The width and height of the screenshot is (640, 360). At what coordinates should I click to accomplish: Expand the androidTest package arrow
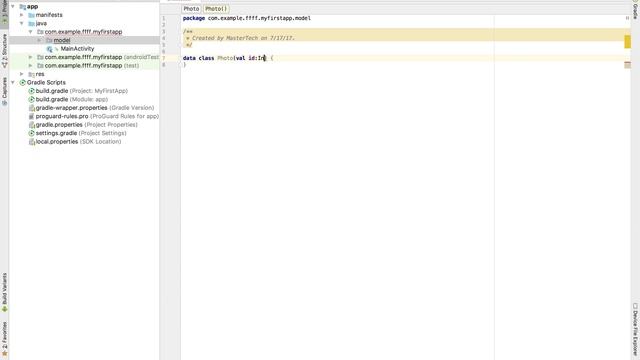pos(31,57)
